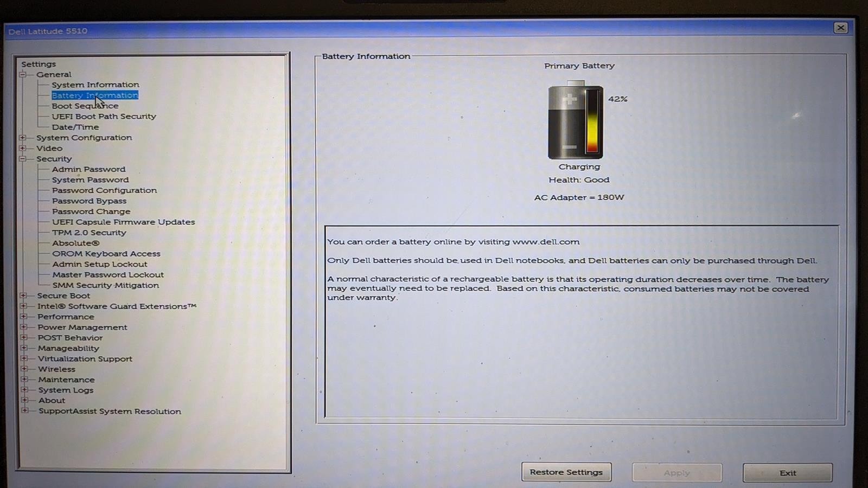Expand the Video settings node
The width and height of the screenshot is (868, 488).
click(x=23, y=148)
